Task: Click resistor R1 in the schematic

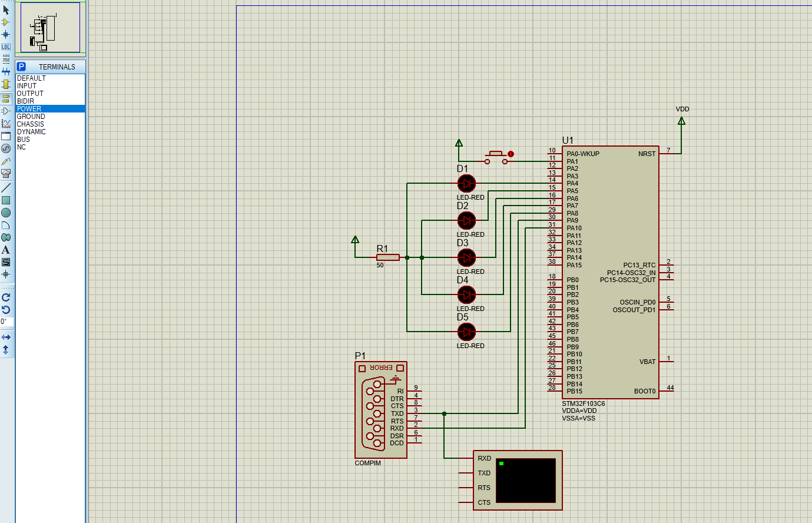Action: (x=388, y=257)
